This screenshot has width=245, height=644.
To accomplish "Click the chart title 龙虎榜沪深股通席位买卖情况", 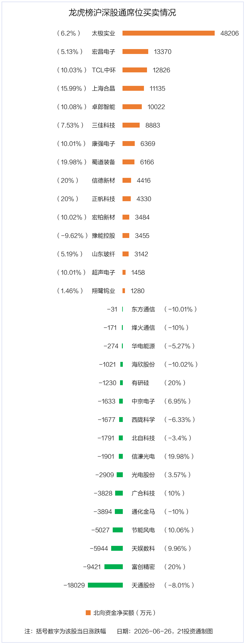I will (x=122, y=13).
